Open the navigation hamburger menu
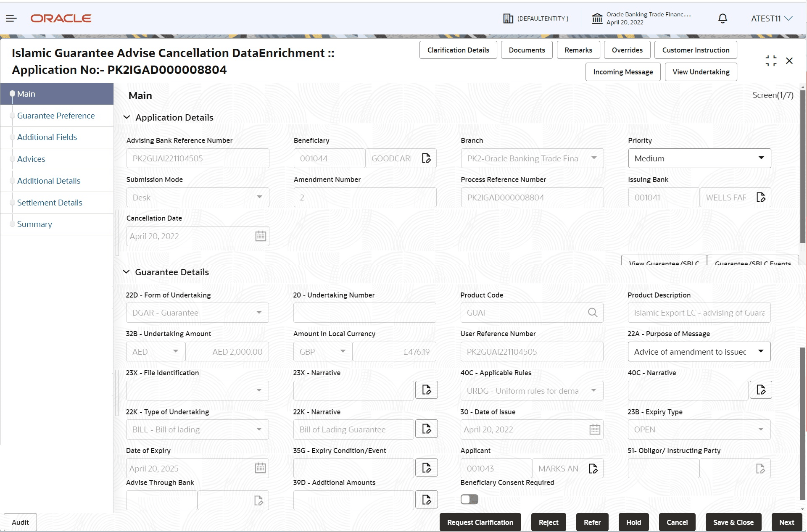The height and width of the screenshot is (532, 807). (11, 18)
